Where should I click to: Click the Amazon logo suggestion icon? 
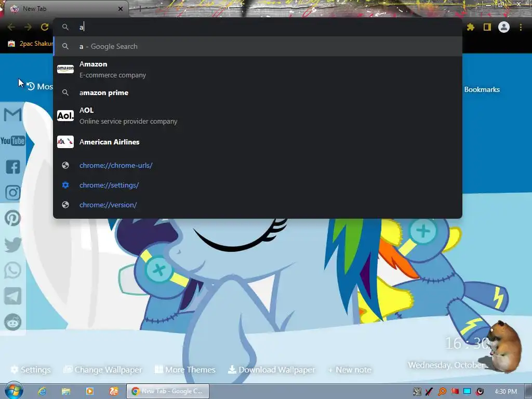coord(65,69)
